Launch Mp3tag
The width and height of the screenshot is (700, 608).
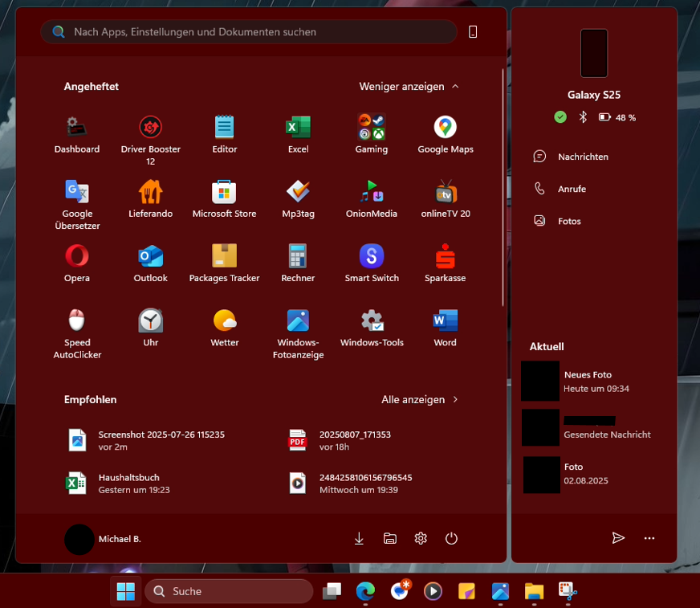(298, 199)
